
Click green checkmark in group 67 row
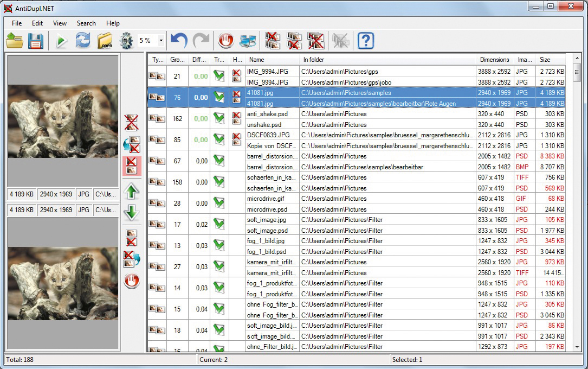pyautogui.click(x=219, y=161)
